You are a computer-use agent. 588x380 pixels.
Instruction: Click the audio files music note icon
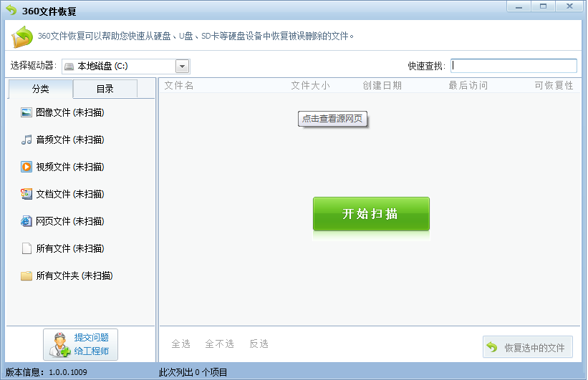tap(26, 140)
